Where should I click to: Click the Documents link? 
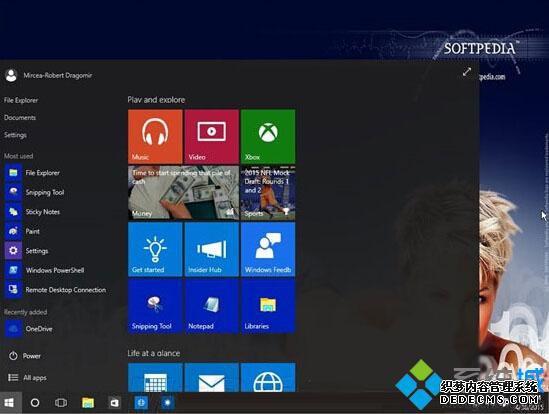pyautogui.click(x=20, y=118)
